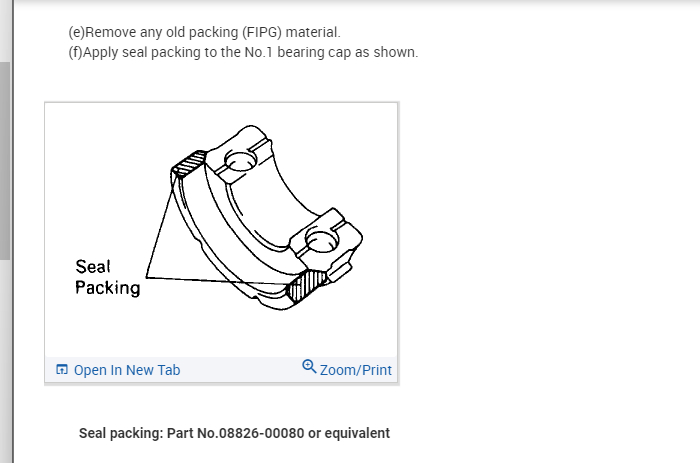Click the vertical scrollbar thumb
Screen dimensions: 700x463
(5, 161)
